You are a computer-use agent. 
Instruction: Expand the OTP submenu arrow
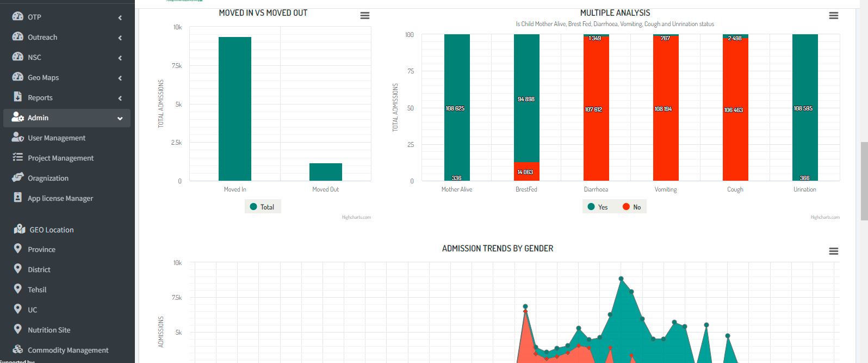coord(120,17)
